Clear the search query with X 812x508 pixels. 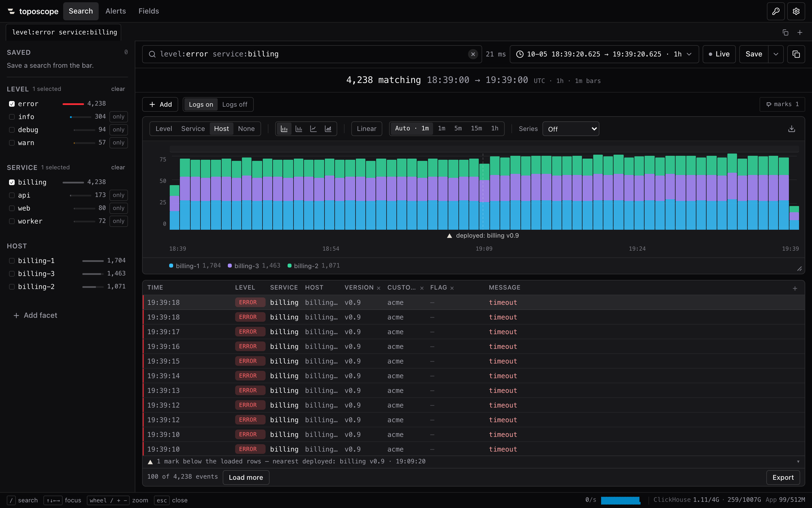click(473, 54)
